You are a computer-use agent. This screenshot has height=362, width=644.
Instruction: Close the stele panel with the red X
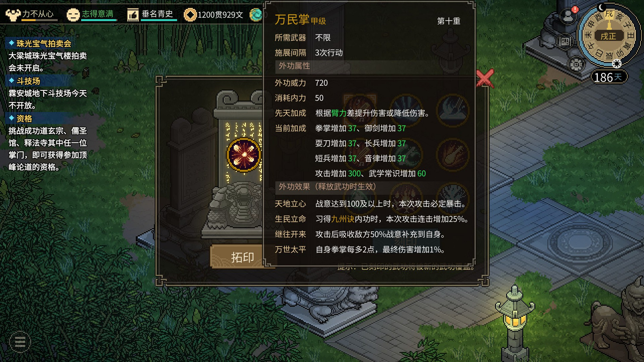[x=485, y=79]
